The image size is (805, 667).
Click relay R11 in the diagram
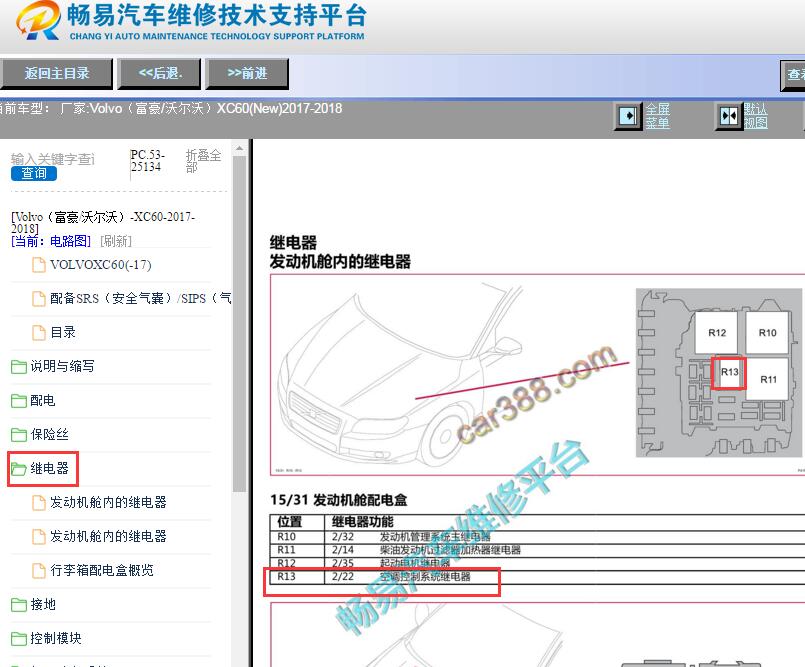point(768,379)
